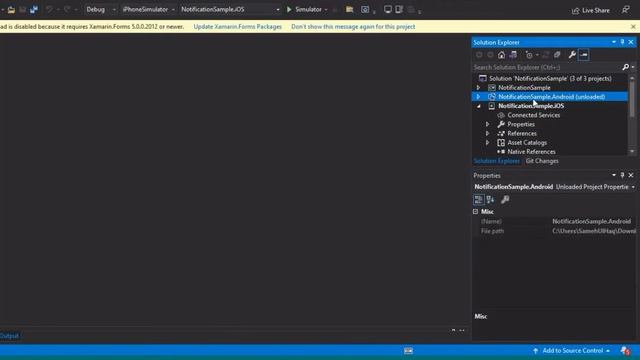This screenshot has height=360, width=640.
Task: Open the iPhoneSimulator platform dropdown
Action: coord(148,9)
